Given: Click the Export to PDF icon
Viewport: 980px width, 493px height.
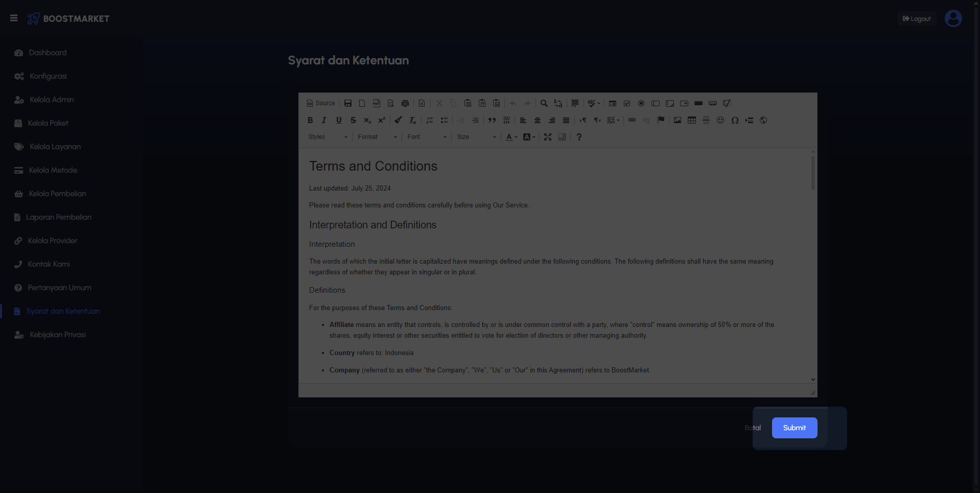Looking at the screenshot, I should pos(377,103).
